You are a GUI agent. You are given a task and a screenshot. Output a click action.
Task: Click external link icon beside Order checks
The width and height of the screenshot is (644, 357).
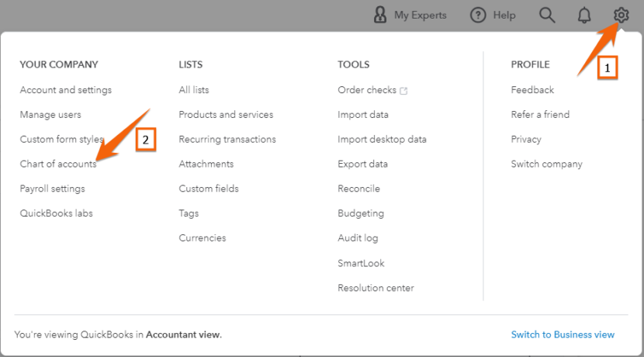coord(403,91)
